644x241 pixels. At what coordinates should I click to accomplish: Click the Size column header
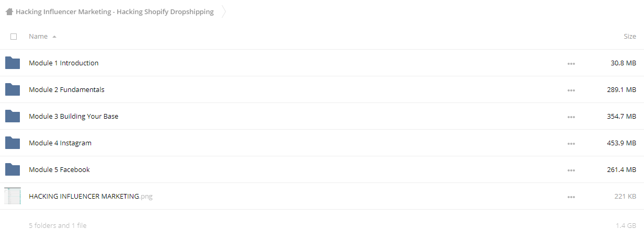[x=630, y=37]
